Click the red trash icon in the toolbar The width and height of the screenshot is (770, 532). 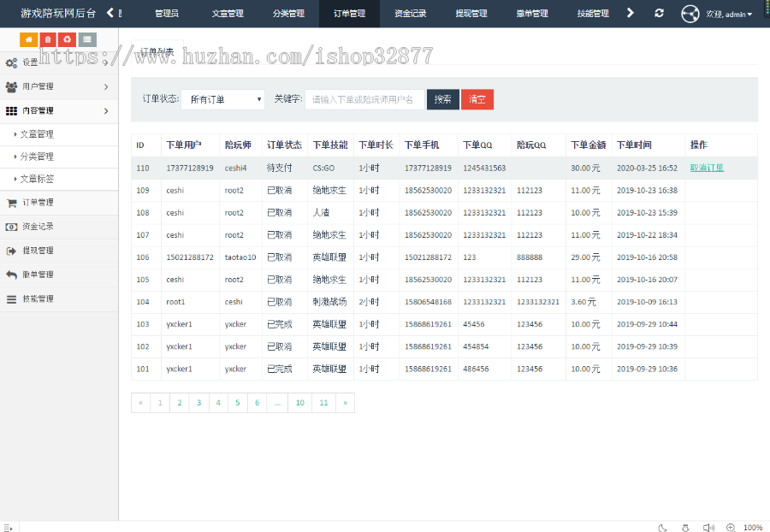point(49,39)
